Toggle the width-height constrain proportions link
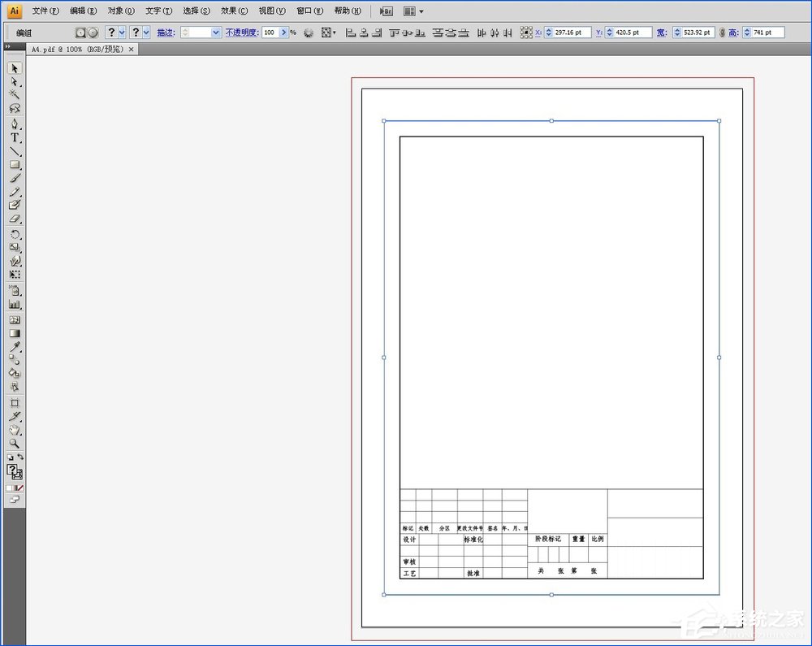 722,33
